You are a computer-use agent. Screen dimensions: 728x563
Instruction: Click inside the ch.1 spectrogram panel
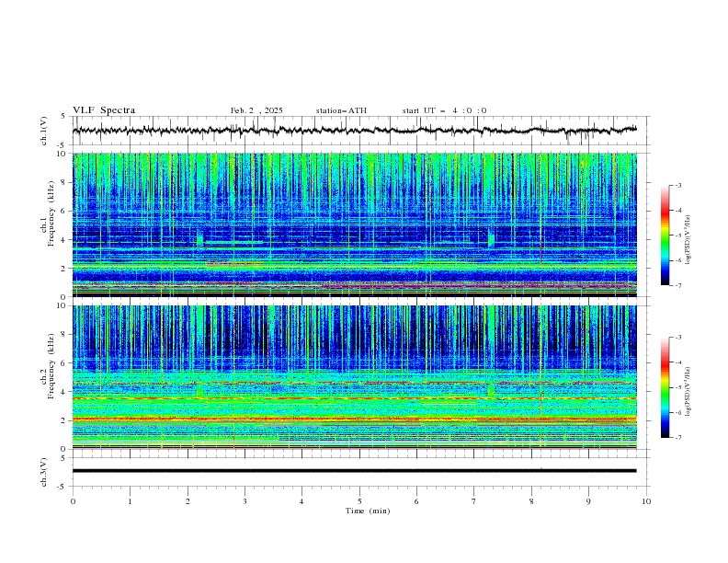[354, 224]
